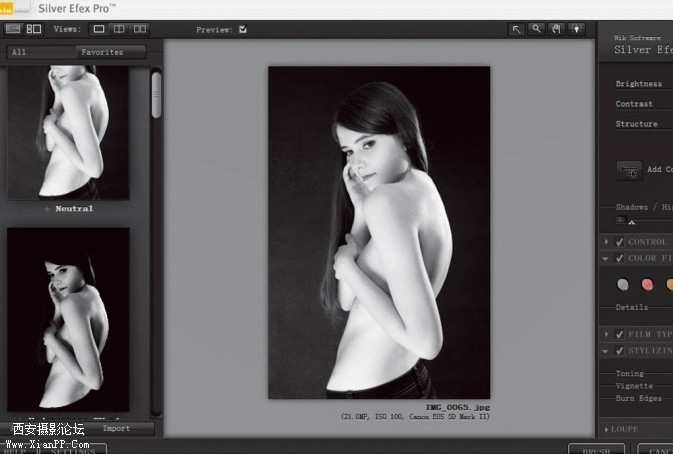Expand the Stylizing section arrow
This screenshot has width=673, height=454.
pyautogui.click(x=606, y=351)
